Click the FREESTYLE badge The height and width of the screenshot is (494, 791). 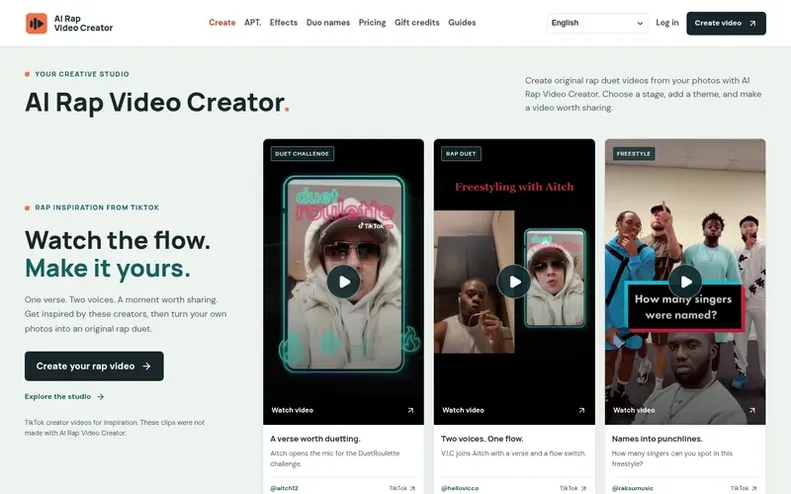[x=634, y=154]
